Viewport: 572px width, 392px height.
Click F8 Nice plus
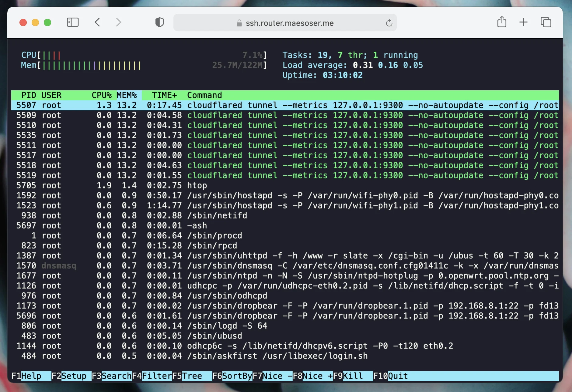(312, 376)
